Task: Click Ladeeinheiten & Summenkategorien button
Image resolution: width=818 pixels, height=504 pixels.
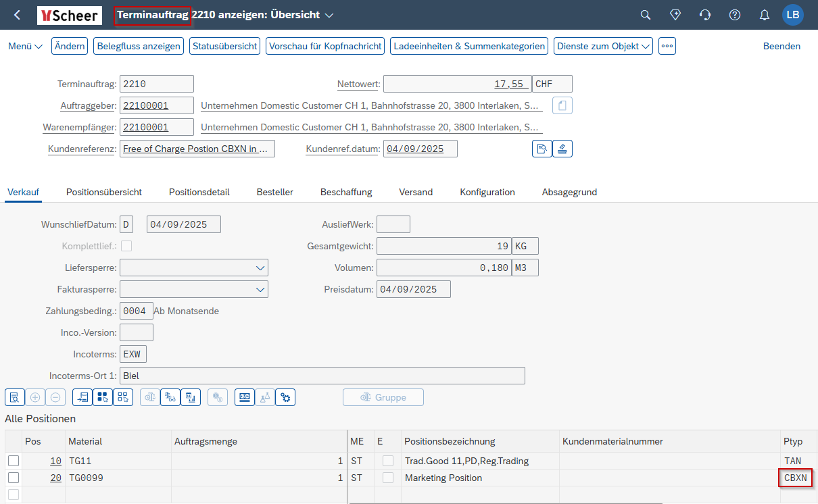Action: pos(469,46)
